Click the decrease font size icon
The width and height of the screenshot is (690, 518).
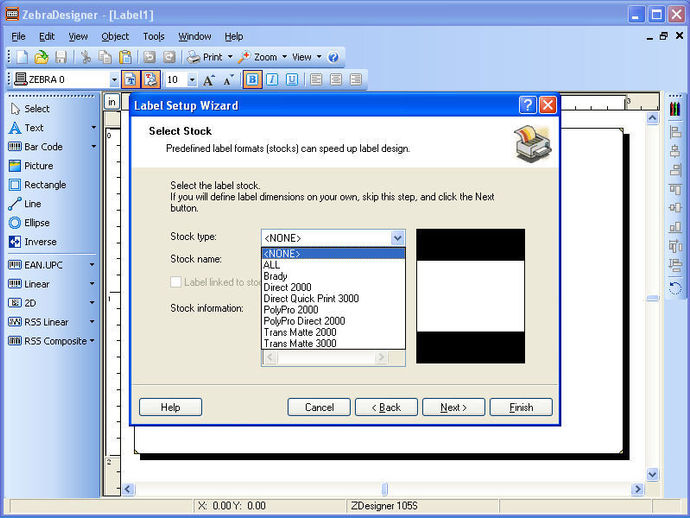[x=228, y=80]
